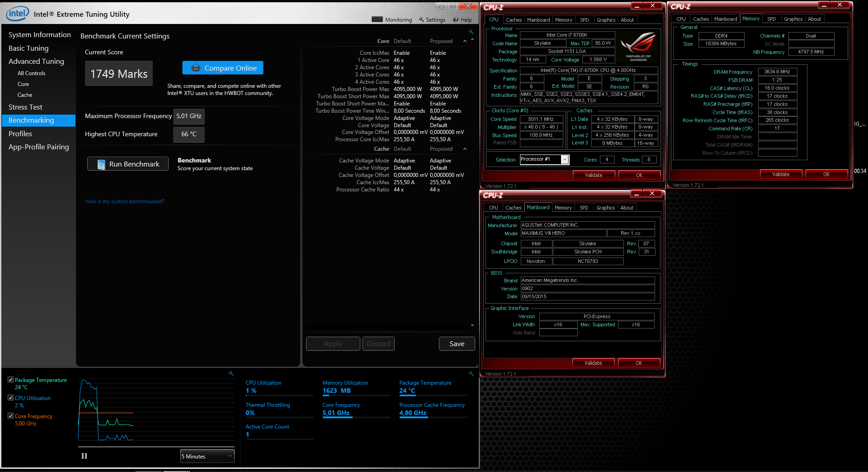The width and height of the screenshot is (868, 472).
Task: Click the Run Benchmark icon
Action: coord(101,164)
